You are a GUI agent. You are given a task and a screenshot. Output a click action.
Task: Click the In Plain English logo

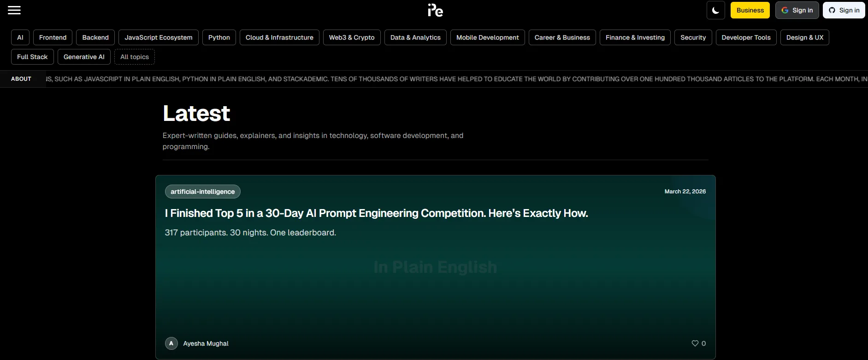pos(435,10)
